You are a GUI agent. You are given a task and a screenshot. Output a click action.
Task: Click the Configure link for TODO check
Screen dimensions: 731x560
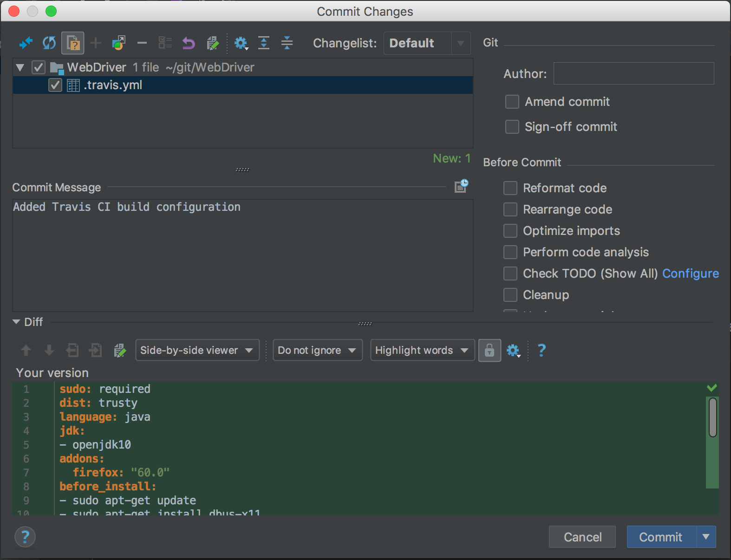[690, 273]
